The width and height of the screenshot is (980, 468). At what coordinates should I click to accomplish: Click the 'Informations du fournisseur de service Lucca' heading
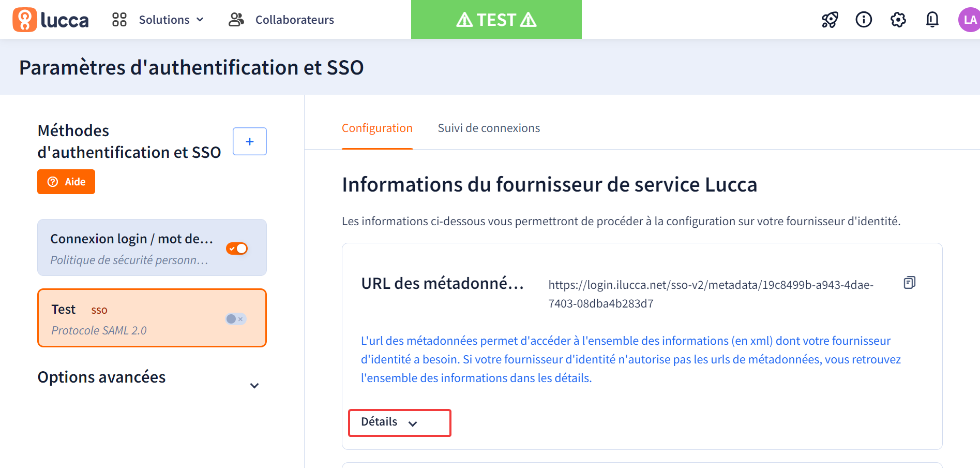(549, 185)
